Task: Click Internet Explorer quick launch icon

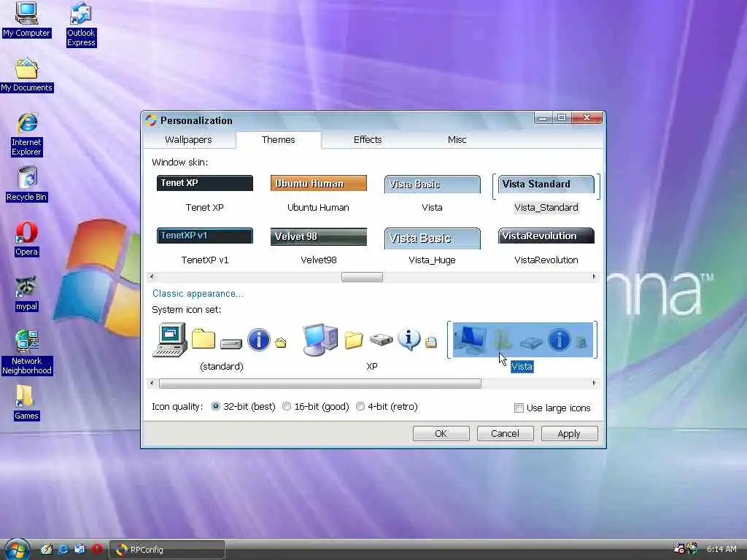Action: coord(63,549)
